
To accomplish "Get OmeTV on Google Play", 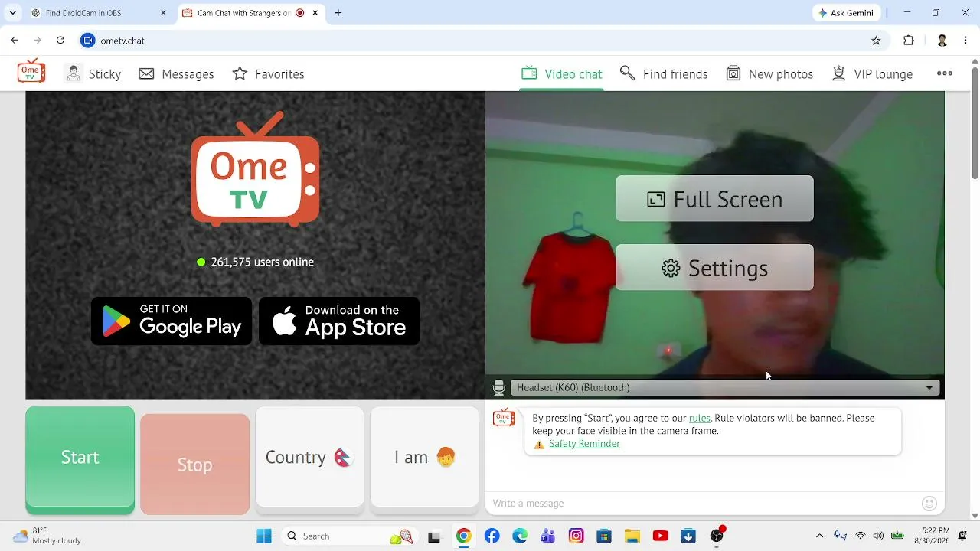I will [x=171, y=321].
